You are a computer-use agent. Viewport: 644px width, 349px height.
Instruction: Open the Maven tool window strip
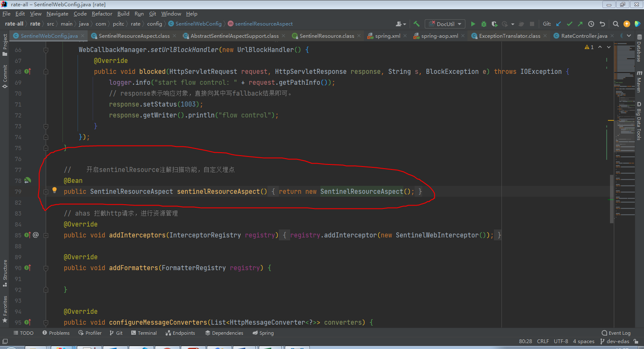pyautogui.click(x=639, y=82)
